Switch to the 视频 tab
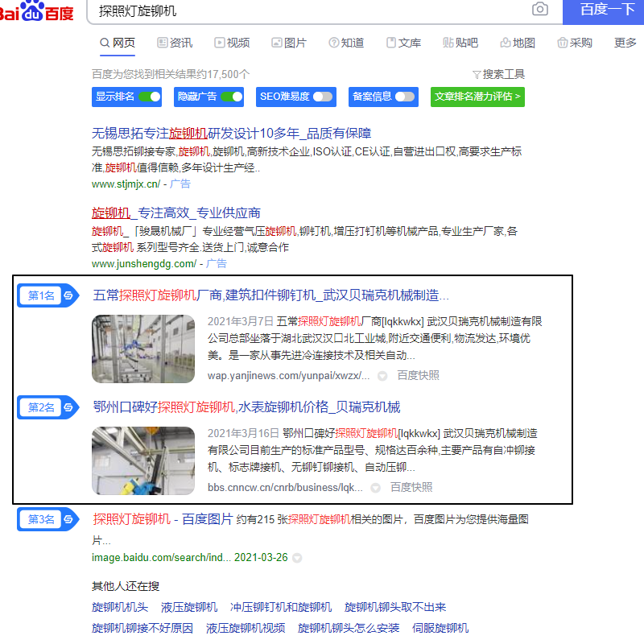The width and height of the screenshot is (644, 644). (x=232, y=43)
